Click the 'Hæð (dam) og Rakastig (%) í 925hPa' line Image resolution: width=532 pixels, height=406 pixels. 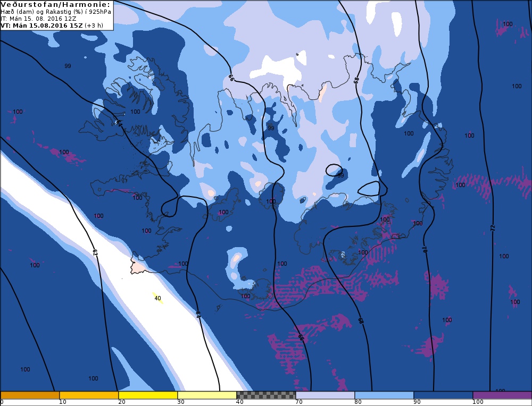(x=56, y=12)
